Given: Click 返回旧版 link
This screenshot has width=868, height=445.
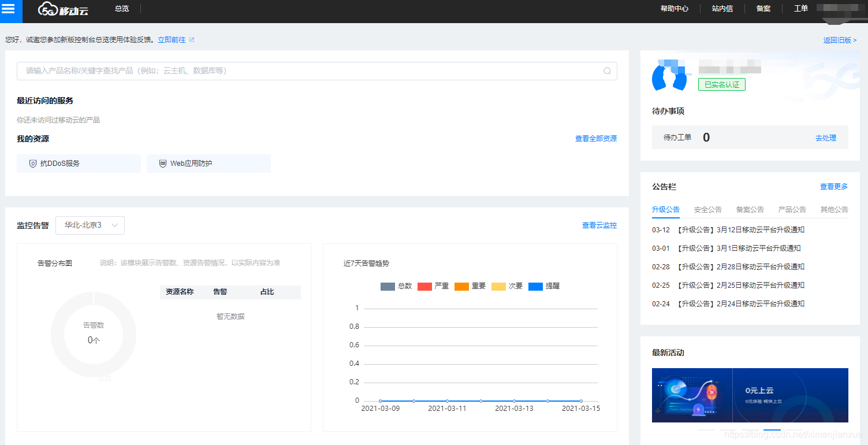Looking at the screenshot, I should click(840, 40).
